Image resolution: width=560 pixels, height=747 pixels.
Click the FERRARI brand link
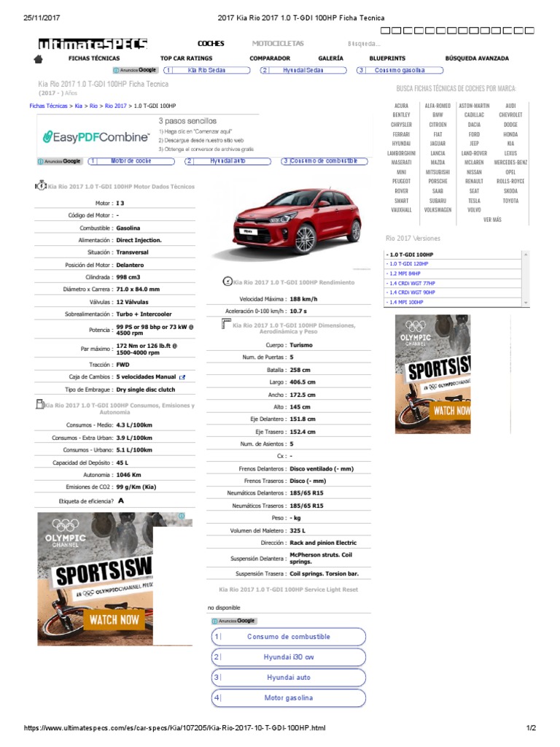coord(402,134)
